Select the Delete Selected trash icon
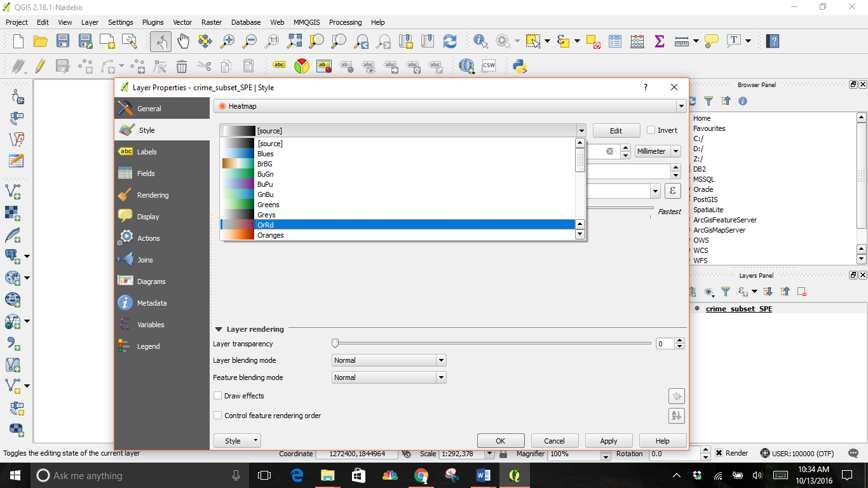Viewport: 868px width, 488px height. [182, 65]
